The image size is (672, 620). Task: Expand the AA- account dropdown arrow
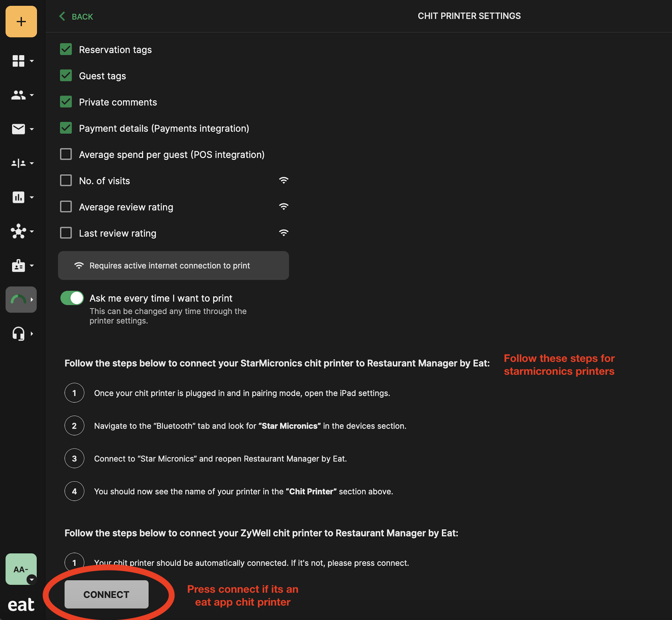click(x=32, y=579)
